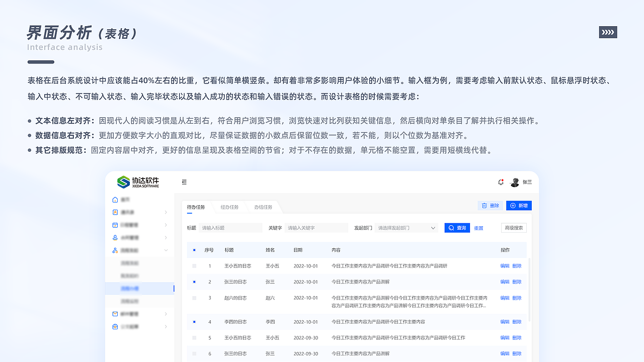Click the 新增 button
The height and width of the screenshot is (362, 644).
(x=519, y=206)
